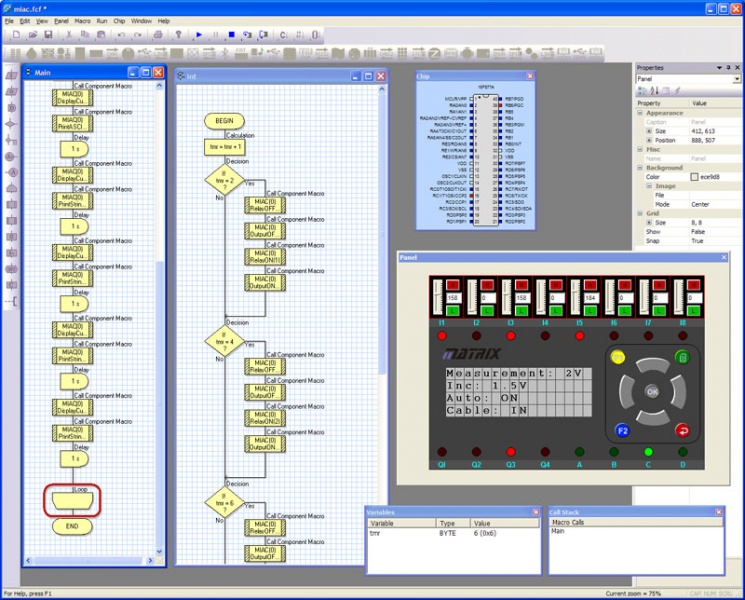Stop the simulation
The image size is (745, 600).
(231, 35)
